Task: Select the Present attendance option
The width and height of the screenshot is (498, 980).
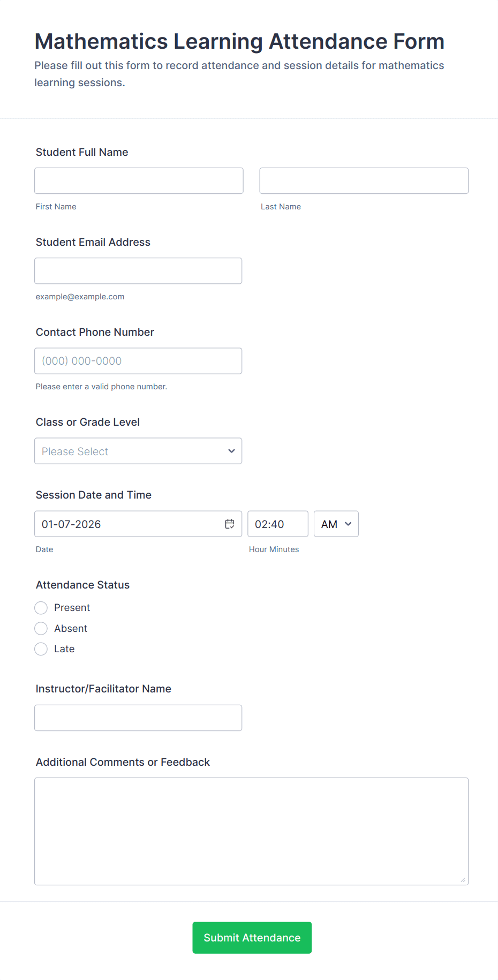Action: 41,608
